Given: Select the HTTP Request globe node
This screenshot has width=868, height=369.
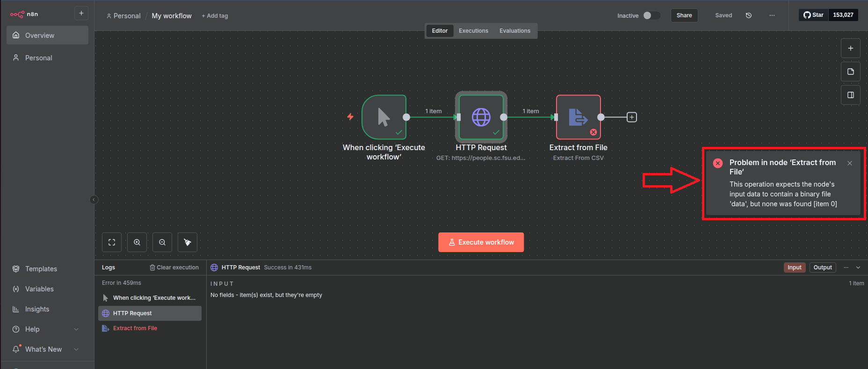Looking at the screenshot, I should click(481, 117).
